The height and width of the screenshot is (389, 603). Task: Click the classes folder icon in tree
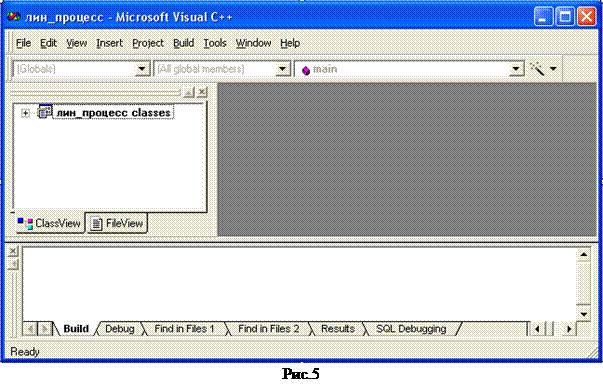[45, 111]
